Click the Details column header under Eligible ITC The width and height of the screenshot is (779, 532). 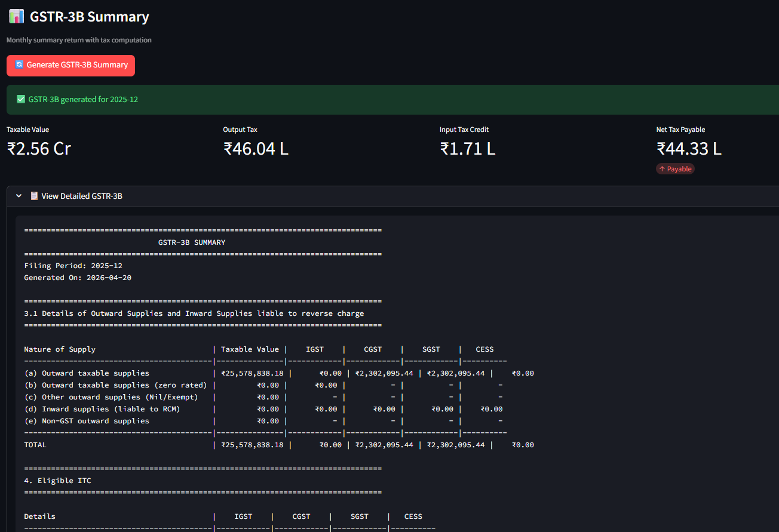(39, 516)
